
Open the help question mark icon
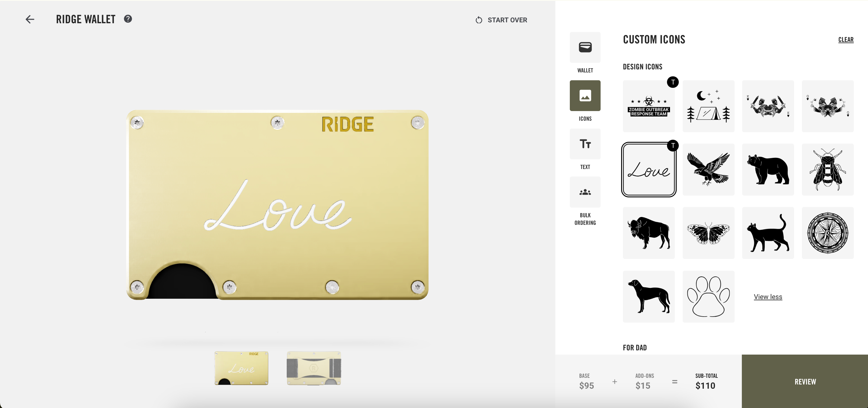(128, 19)
